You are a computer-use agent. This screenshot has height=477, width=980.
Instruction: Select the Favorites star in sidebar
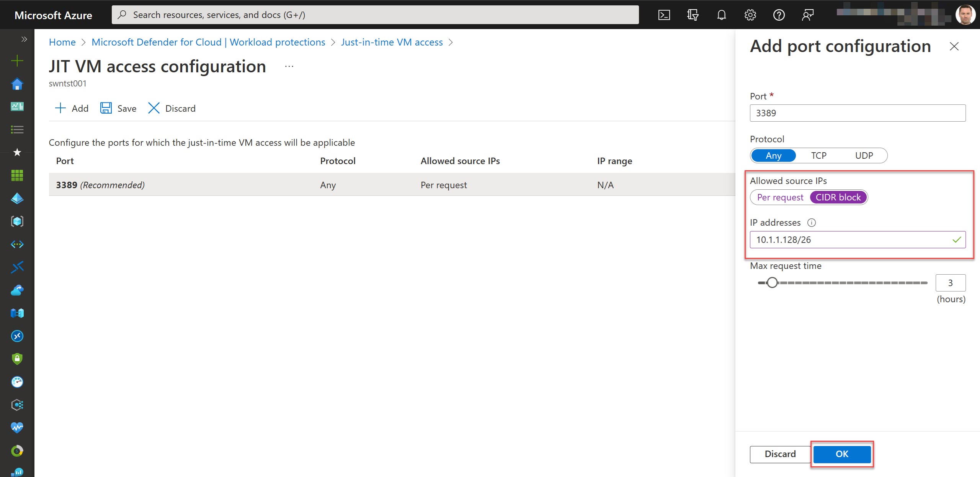tap(17, 152)
